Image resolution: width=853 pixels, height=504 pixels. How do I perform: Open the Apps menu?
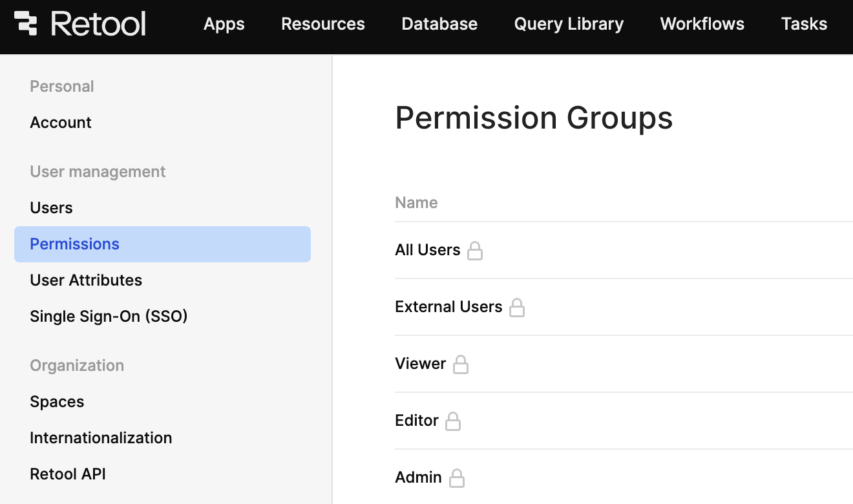coord(224,24)
